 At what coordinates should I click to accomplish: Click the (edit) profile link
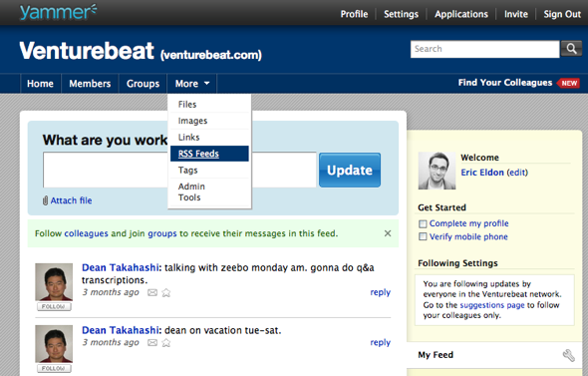pos(517,173)
